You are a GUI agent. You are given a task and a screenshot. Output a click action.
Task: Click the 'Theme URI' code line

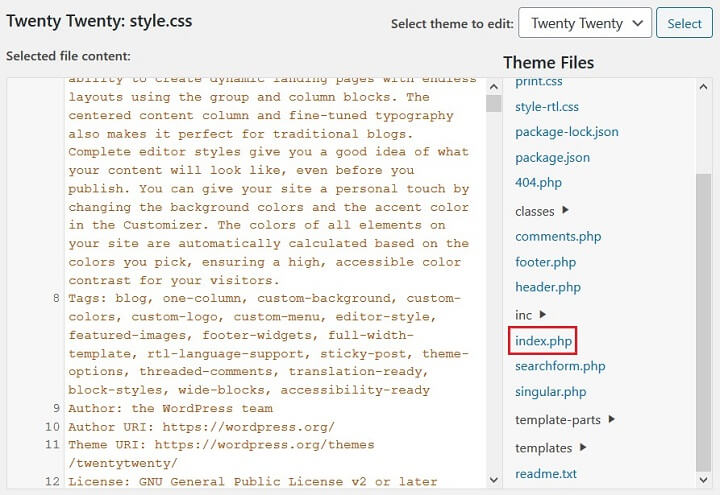(221, 454)
